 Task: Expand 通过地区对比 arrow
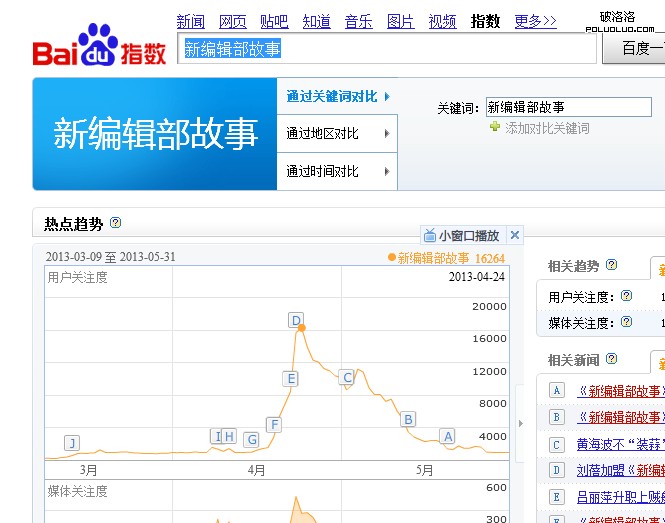click(x=387, y=134)
